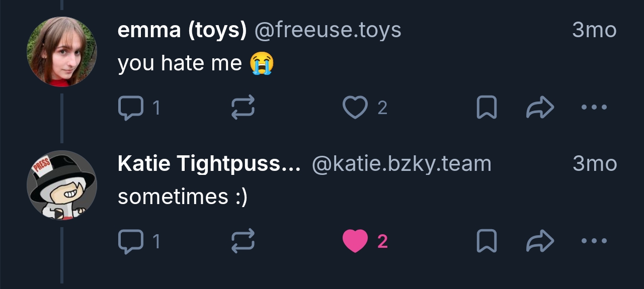Open emma's profile via her avatar
The image size is (644, 289).
62,52
